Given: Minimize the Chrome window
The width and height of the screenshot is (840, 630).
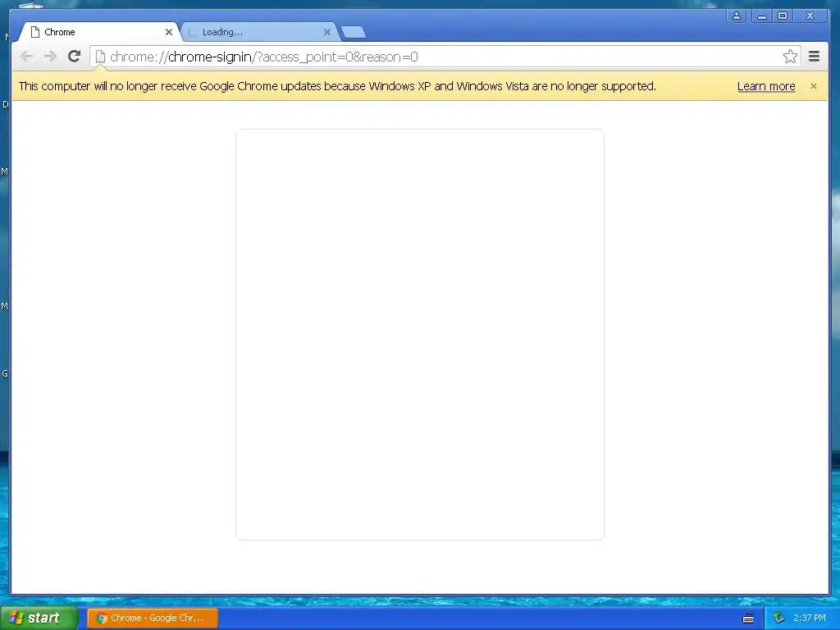Looking at the screenshot, I should [x=762, y=16].
